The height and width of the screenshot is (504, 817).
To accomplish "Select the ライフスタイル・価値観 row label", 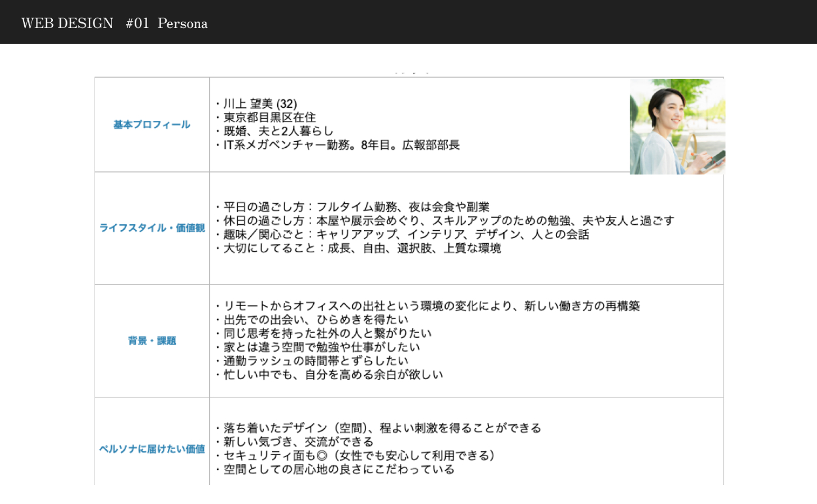I will (152, 228).
